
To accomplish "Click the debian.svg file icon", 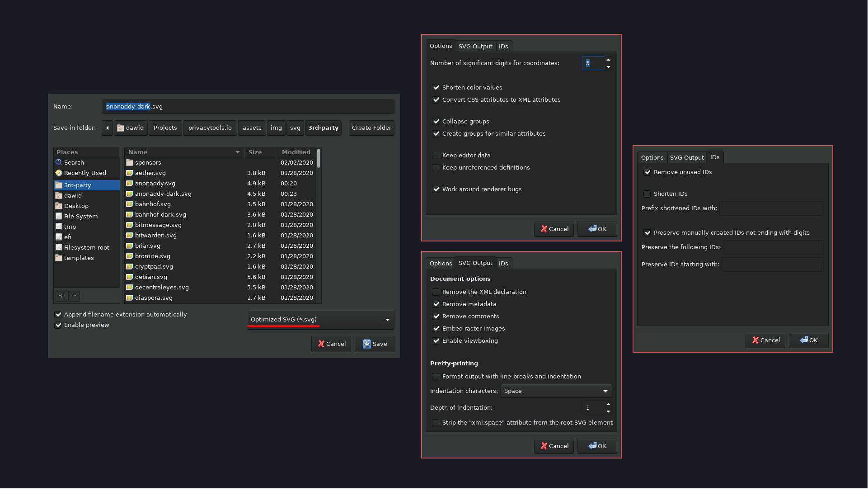I will [130, 277].
